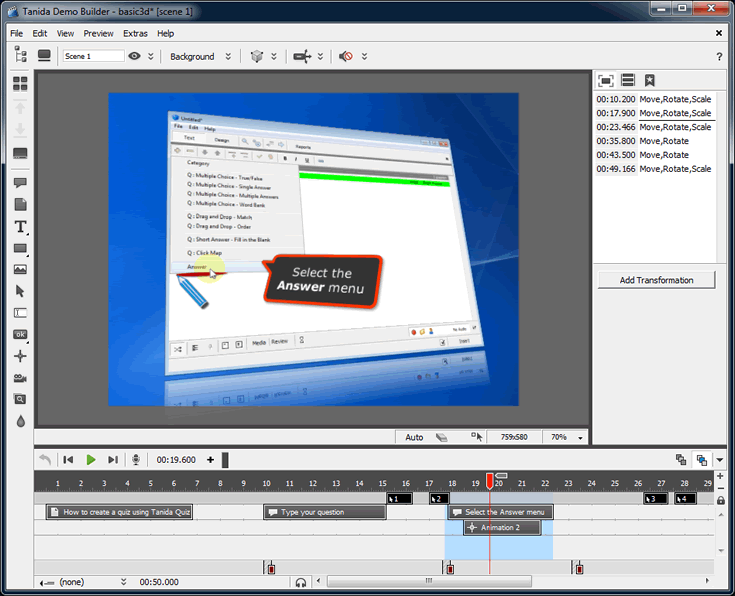Open the Extras menu
Viewport: 735px width, 596px height.
tap(135, 33)
